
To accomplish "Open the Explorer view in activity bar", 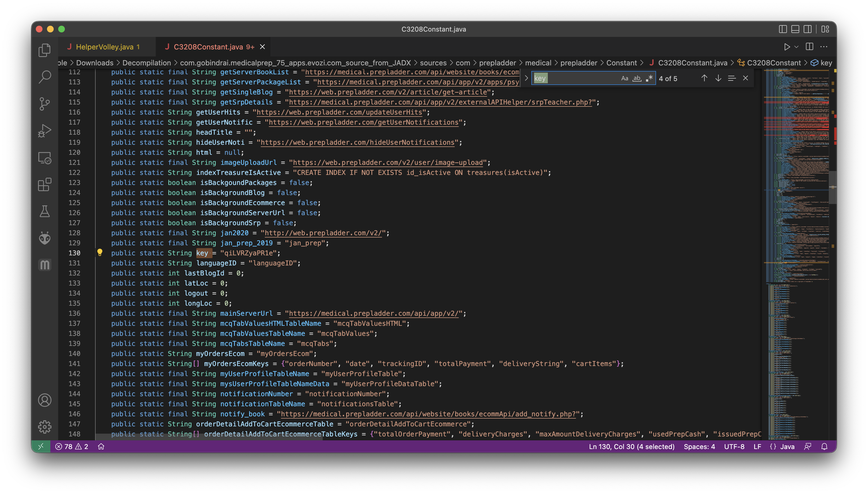I will tap(44, 50).
